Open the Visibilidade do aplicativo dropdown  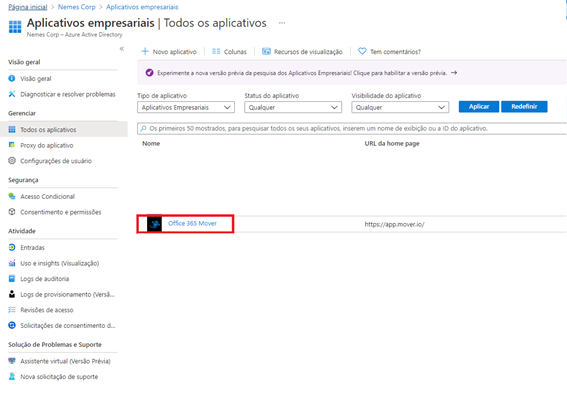[400, 107]
